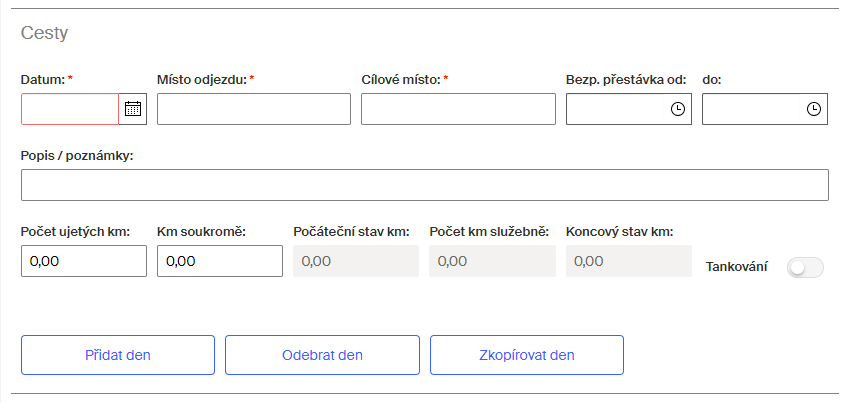Click into the 'do' time input box
The height and width of the screenshot is (403, 849).
pyautogui.click(x=754, y=109)
